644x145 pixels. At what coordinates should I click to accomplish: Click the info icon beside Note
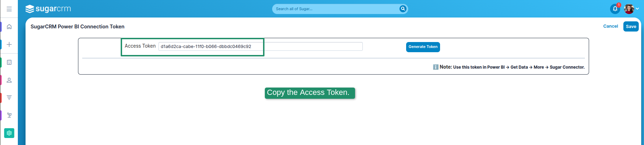click(x=436, y=67)
